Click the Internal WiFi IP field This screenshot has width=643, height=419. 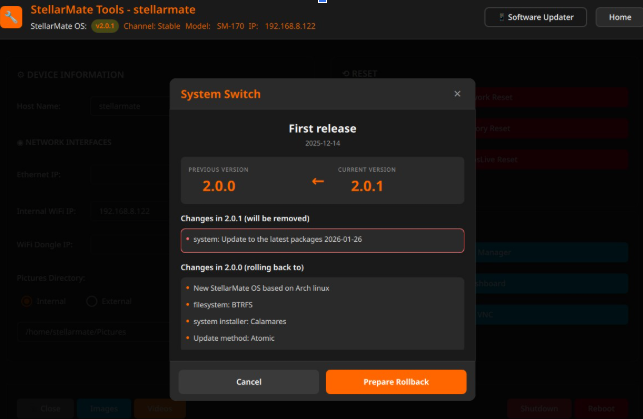click(x=130, y=211)
